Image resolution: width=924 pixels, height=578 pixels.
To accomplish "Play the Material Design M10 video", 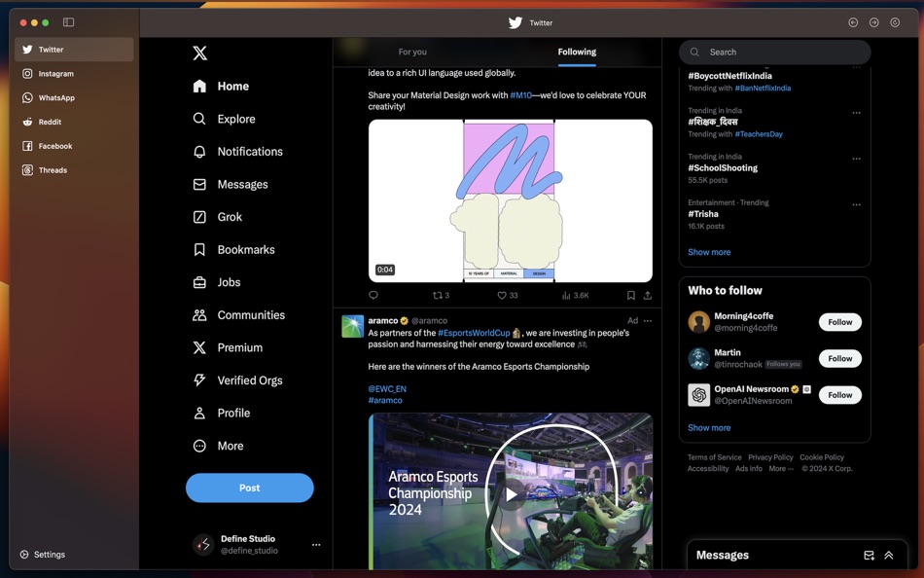I will click(511, 201).
